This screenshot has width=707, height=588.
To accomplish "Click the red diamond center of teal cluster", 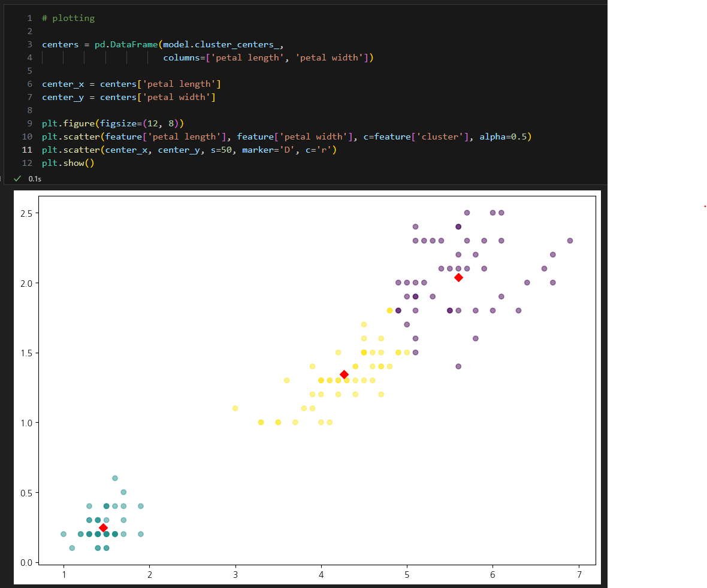I will [103, 528].
